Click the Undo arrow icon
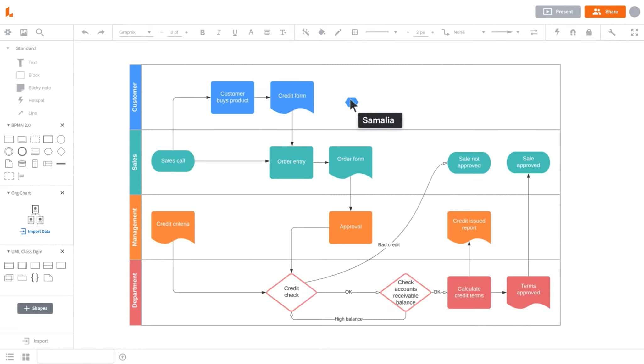The image size is (644, 364). [85, 32]
